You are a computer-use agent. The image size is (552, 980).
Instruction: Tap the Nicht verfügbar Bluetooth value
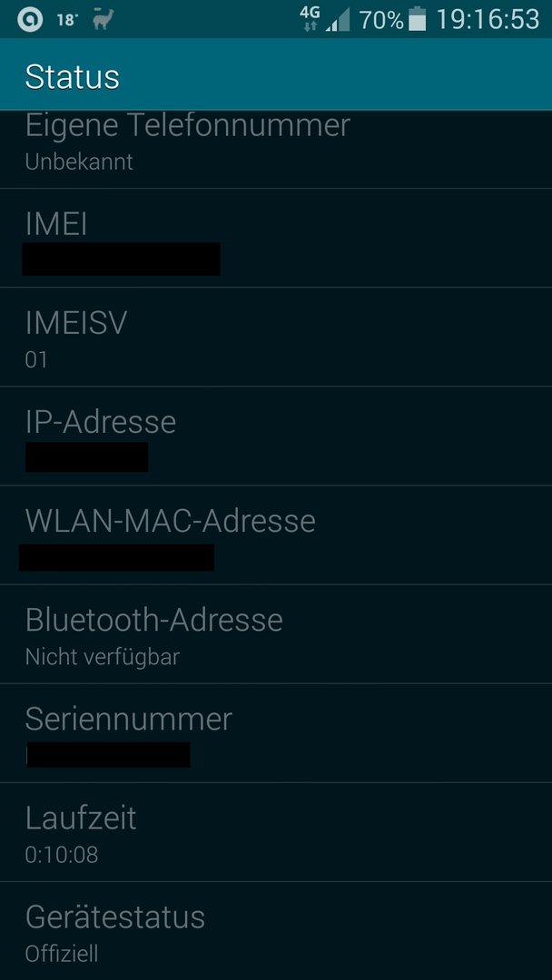[x=103, y=657]
